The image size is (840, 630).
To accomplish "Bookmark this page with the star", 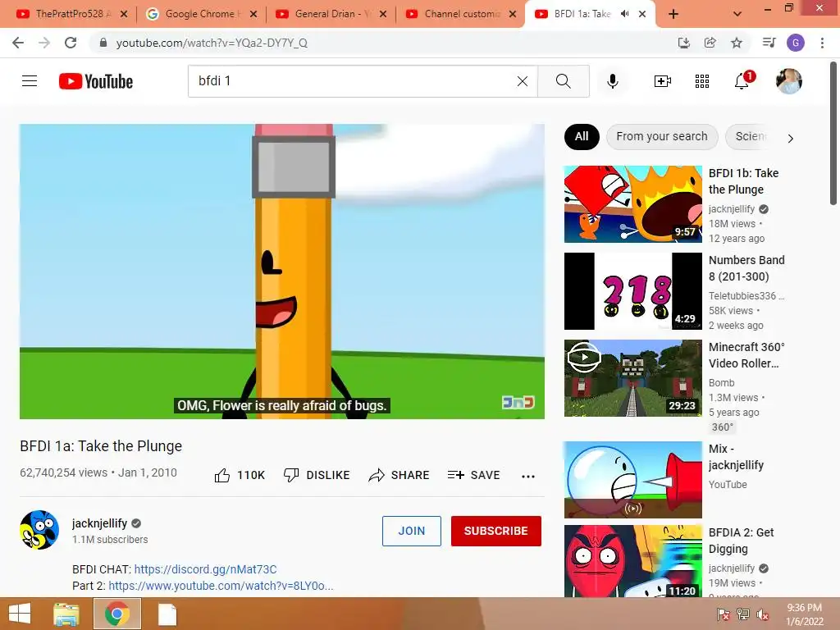I will click(x=737, y=43).
